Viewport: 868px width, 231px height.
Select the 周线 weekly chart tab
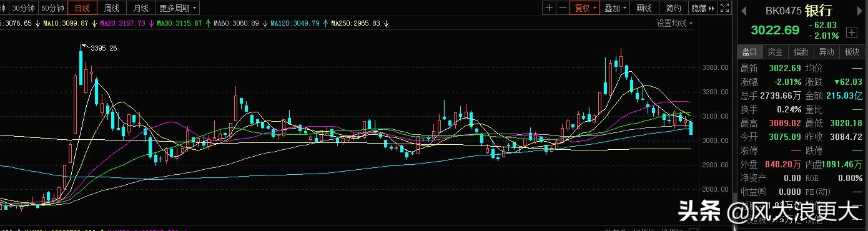(x=111, y=8)
